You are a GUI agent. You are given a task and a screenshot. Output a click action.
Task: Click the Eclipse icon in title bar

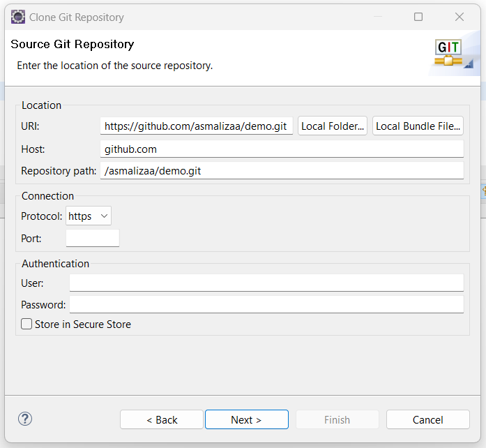[x=18, y=17]
